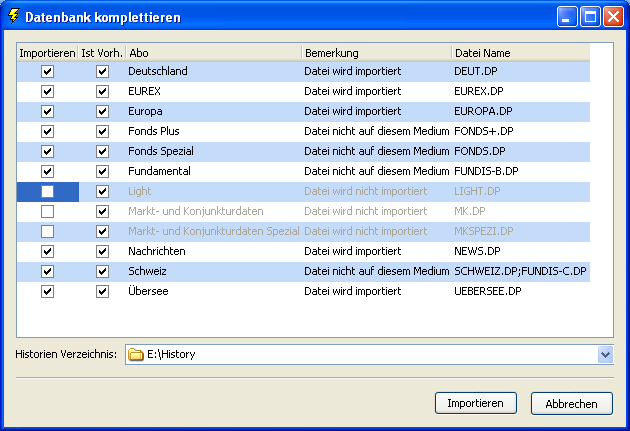Image resolution: width=630 pixels, height=431 pixels.
Task: Sort by the Abo column header
Action: click(213, 52)
